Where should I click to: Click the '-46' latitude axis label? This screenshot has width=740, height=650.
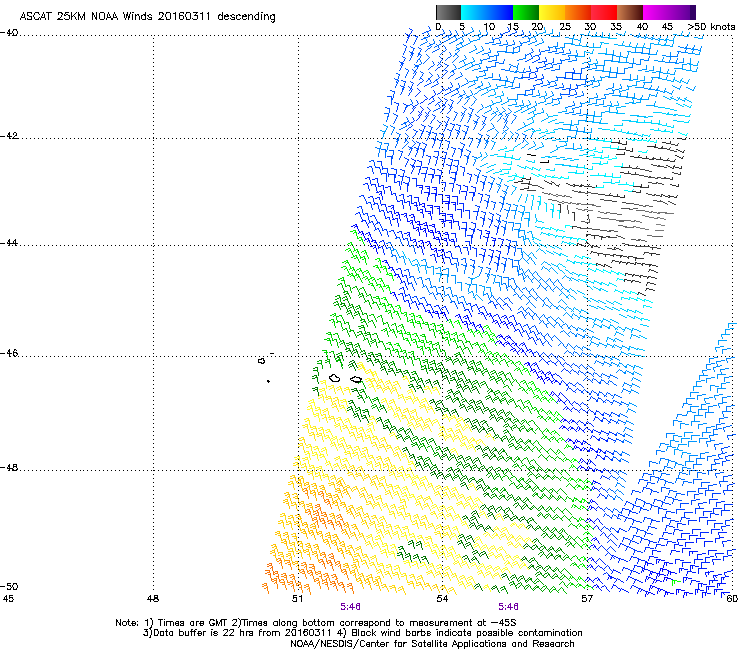click(x=9, y=353)
